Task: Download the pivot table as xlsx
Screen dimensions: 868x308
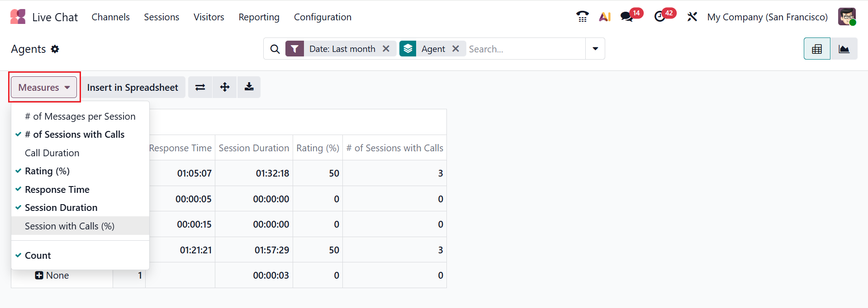Action: pyautogui.click(x=249, y=87)
